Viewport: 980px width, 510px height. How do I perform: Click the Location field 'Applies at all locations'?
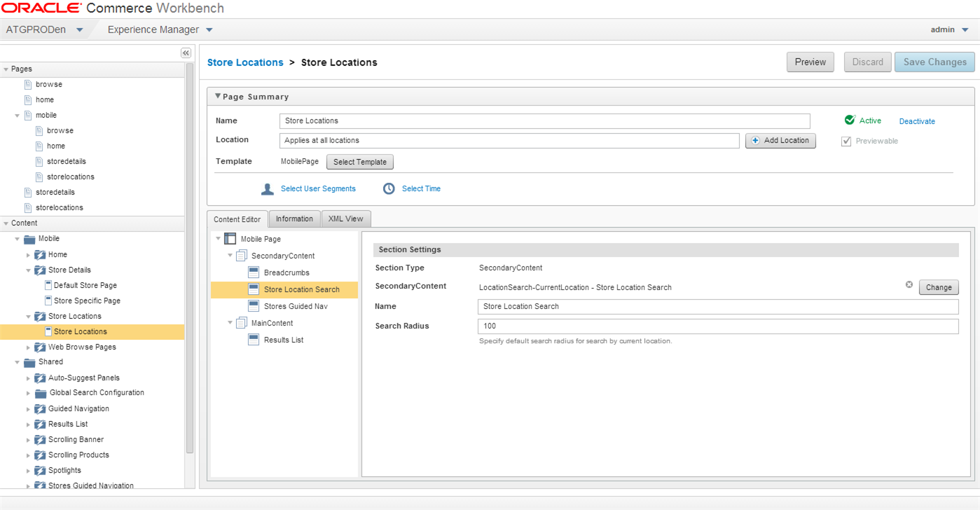coord(509,141)
